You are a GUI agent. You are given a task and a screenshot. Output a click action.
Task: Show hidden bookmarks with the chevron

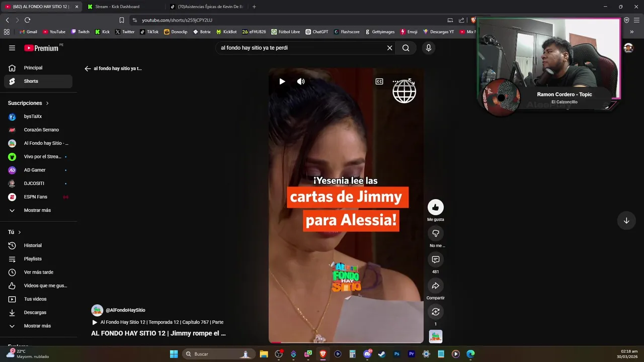point(631,32)
